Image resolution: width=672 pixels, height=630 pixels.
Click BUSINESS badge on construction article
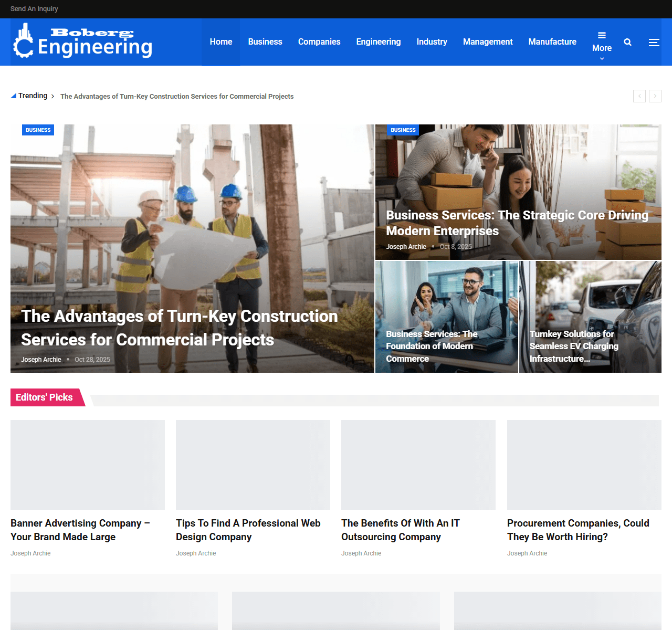(x=38, y=130)
